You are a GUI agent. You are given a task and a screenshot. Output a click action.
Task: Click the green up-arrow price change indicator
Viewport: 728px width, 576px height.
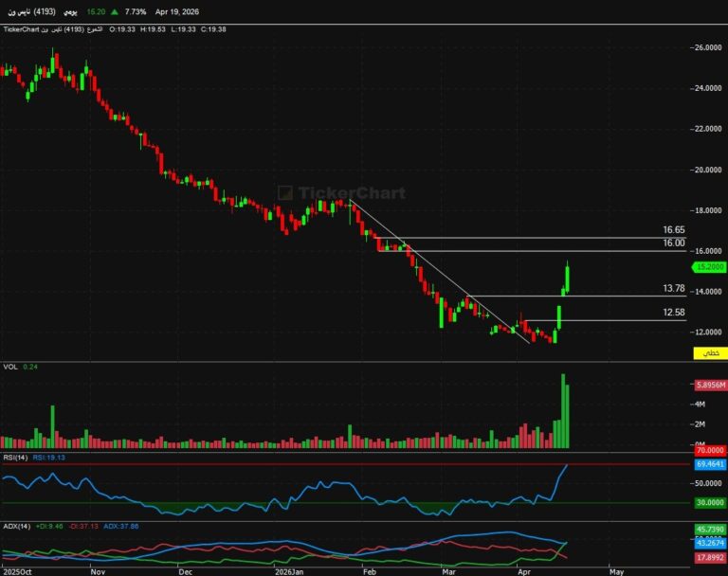coord(114,12)
